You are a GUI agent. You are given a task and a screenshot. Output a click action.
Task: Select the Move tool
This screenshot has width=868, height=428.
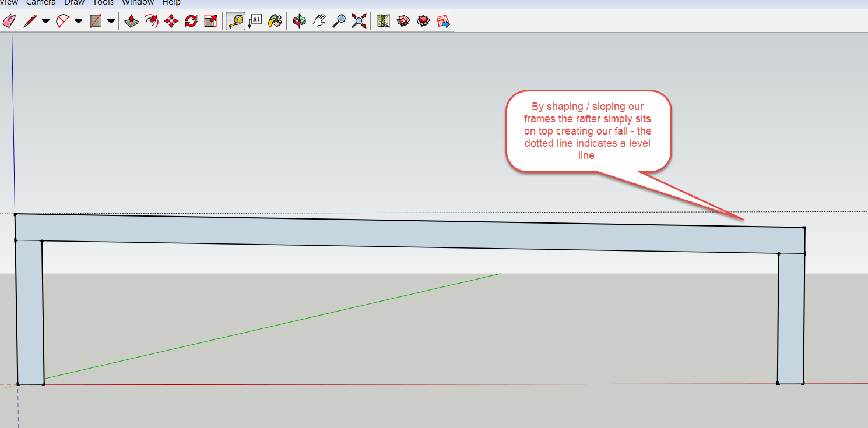pos(171,22)
